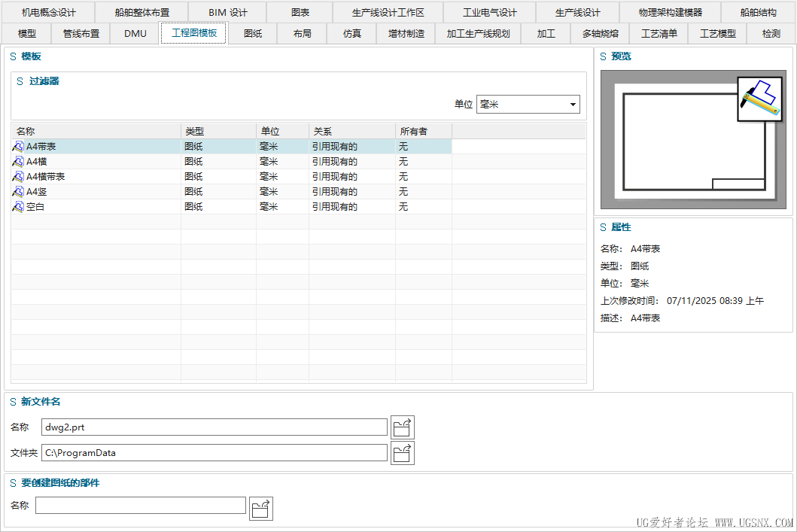This screenshot has width=797, height=532.
Task: Select the A4横带表 template name
Action: (x=46, y=176)
